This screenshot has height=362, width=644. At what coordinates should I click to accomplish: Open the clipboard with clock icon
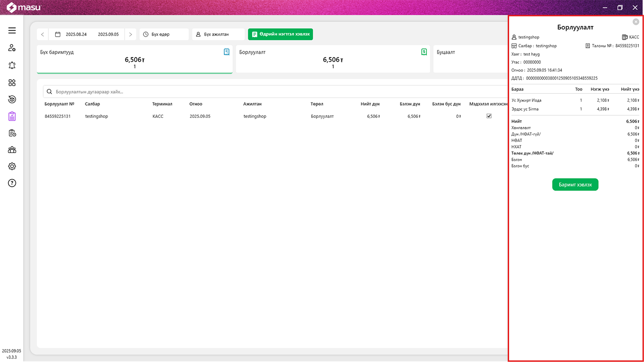pos(12,133)
